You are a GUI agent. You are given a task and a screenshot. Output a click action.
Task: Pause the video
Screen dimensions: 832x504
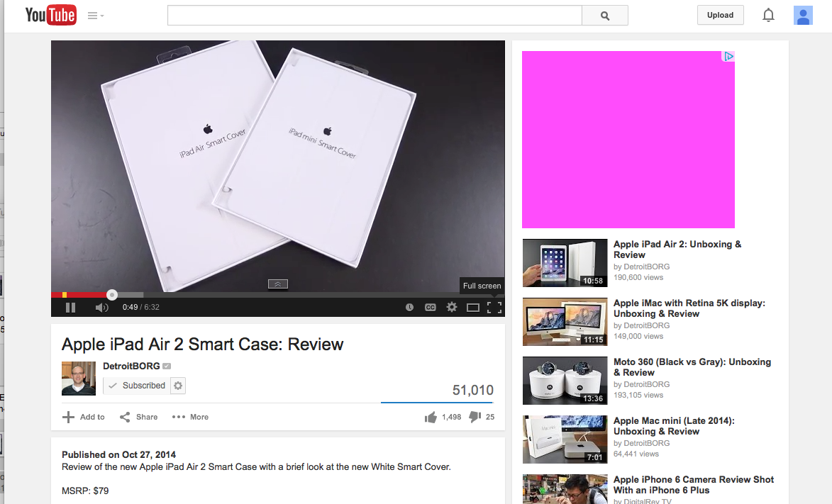point(70,307)
